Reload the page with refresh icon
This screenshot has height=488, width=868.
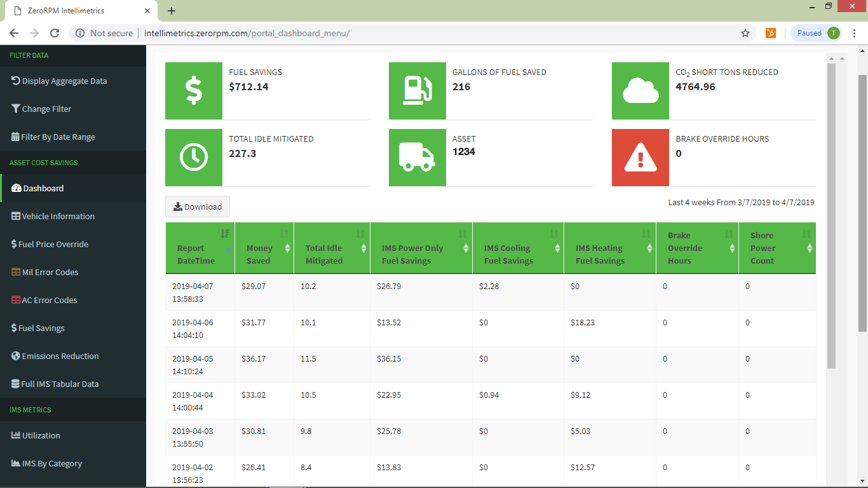pos(55,33)
